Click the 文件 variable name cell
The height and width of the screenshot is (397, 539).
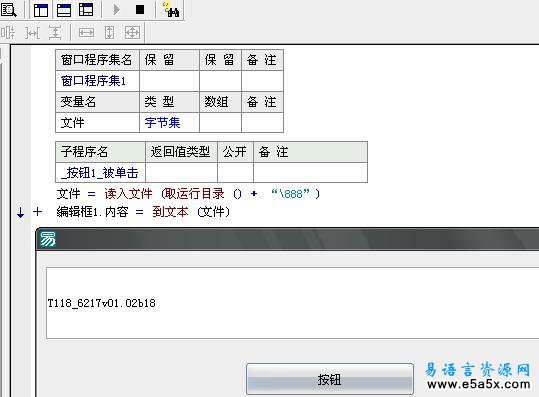(98, 123)
